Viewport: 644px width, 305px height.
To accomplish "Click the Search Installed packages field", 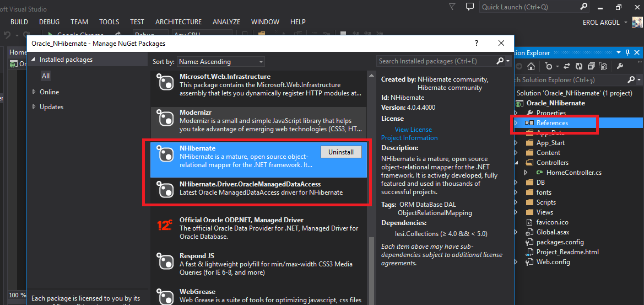I will pyautogui.click(x=435, y=61).
